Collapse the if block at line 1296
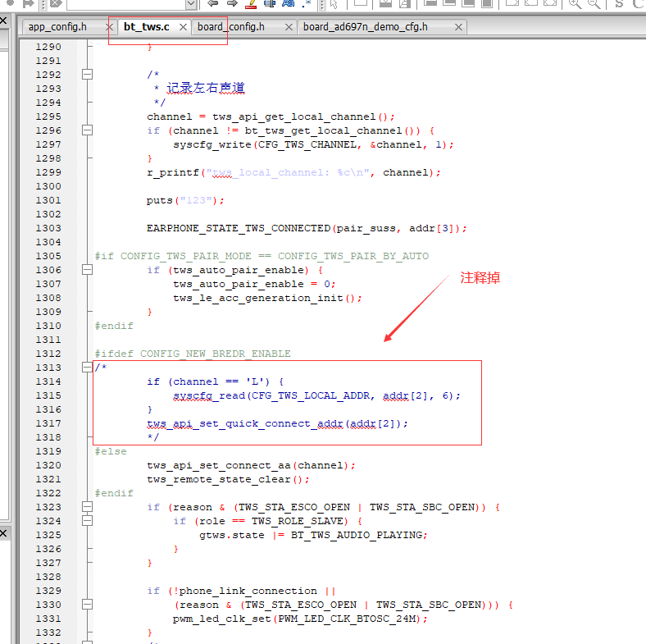The image size is (646, 644). pyautogui.click(x=88, y=130)
